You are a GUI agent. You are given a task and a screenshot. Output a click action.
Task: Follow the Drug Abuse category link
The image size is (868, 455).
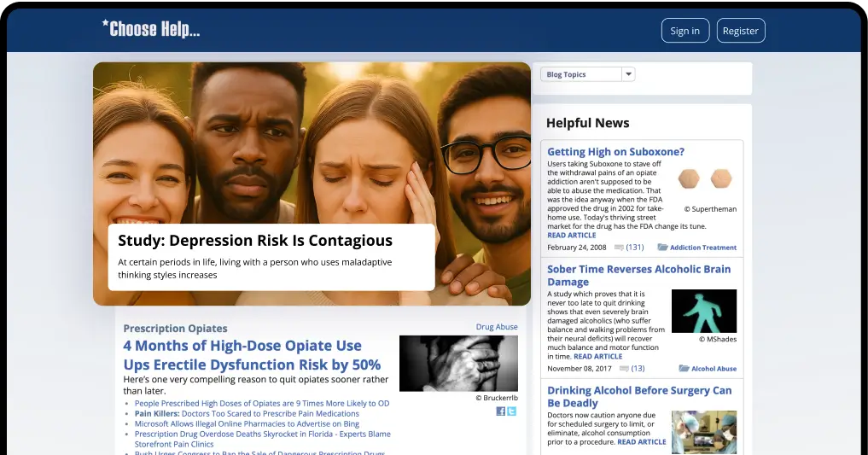pos(497,327)
